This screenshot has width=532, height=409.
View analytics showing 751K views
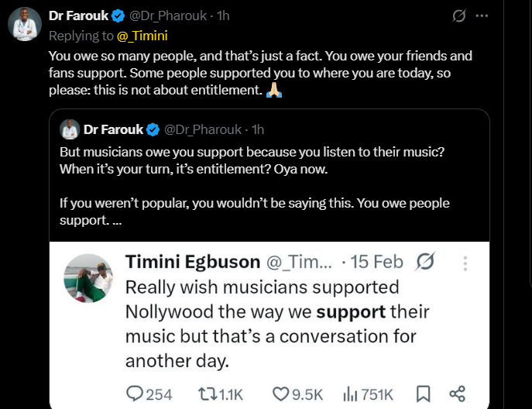tap(349, 394)
